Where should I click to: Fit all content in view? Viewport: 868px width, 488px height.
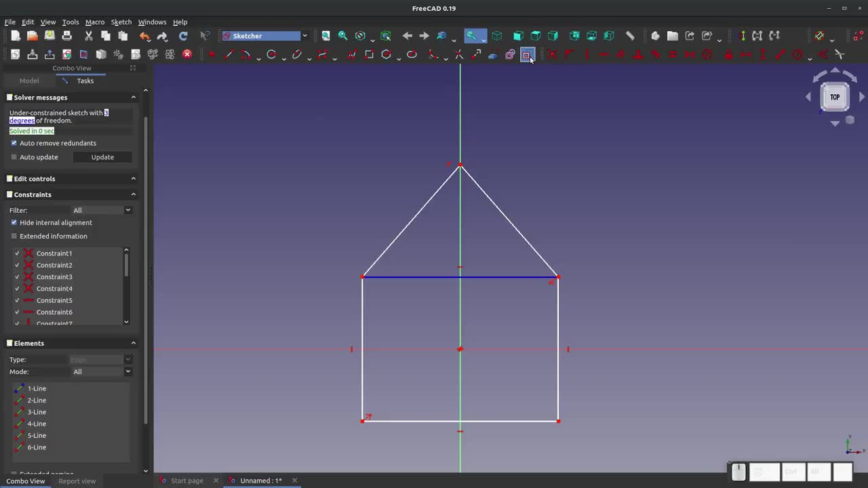325,36
